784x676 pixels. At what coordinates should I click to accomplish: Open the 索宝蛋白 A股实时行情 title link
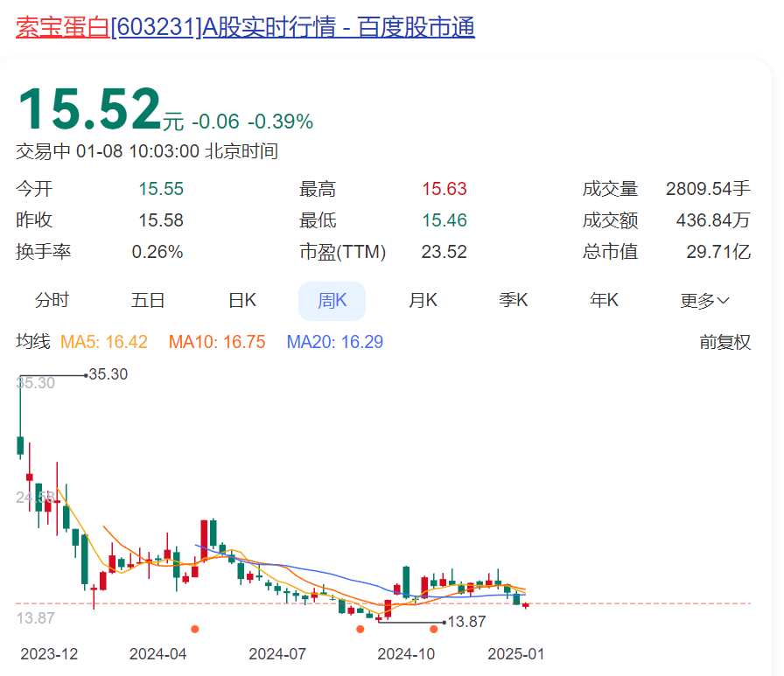(245, 27)
